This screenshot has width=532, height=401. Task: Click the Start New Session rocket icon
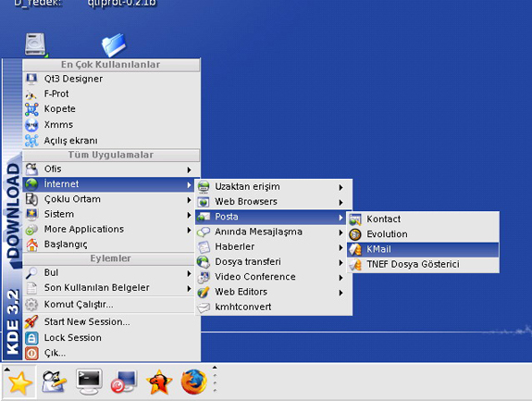(x=31, y=321)
